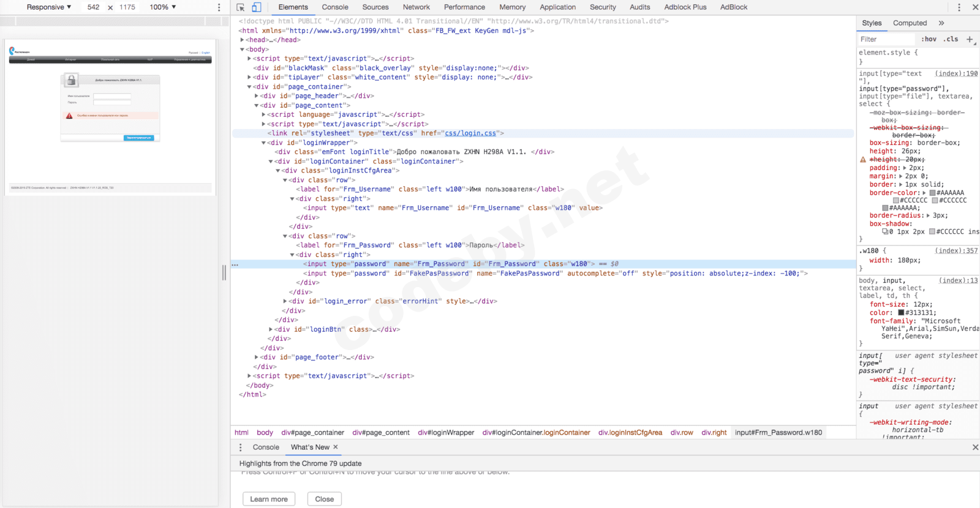
Task: Expand the login_error div node
Action: (x=285, y=301)
